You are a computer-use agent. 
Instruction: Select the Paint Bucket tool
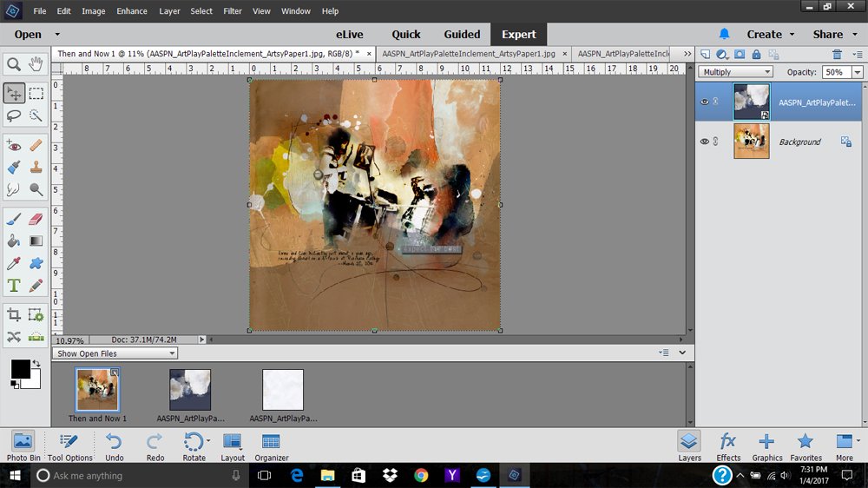(14, 241)
